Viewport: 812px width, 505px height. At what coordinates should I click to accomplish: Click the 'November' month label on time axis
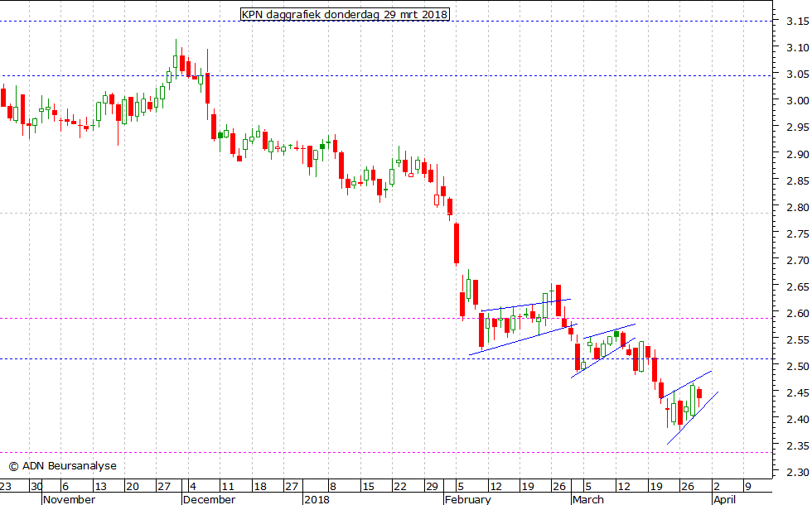[70, 499]
